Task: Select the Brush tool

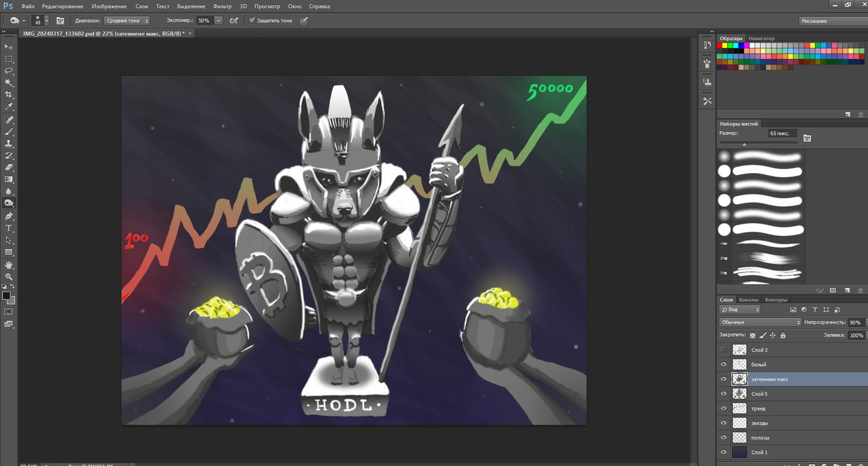Action: [x=9, y=132]
